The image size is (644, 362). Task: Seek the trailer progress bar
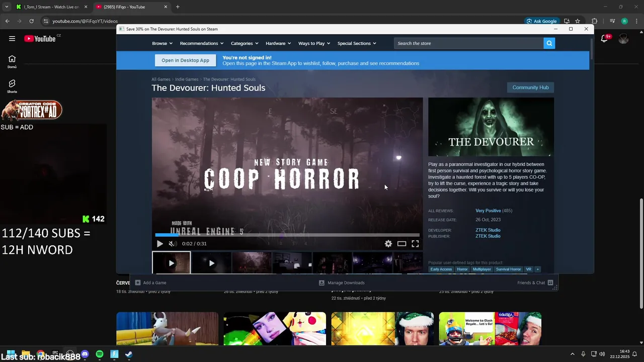[287, 234]
